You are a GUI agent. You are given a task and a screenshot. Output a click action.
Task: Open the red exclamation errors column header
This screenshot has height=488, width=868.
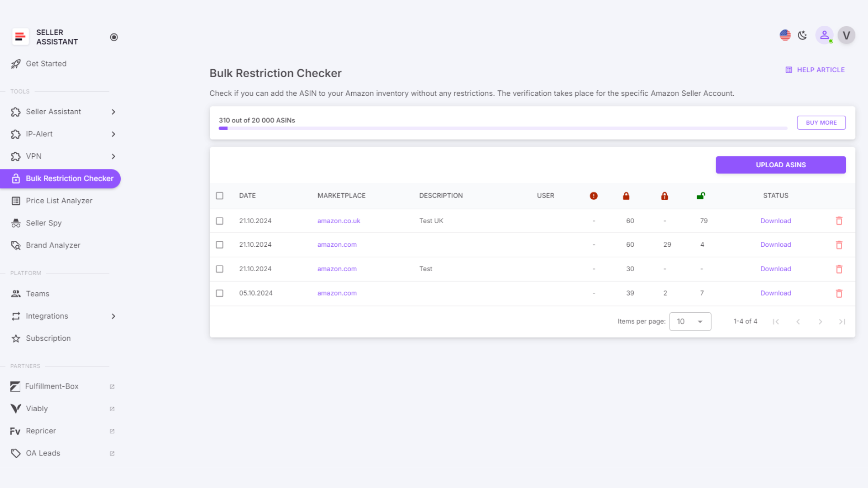click(x=594, y=196)
